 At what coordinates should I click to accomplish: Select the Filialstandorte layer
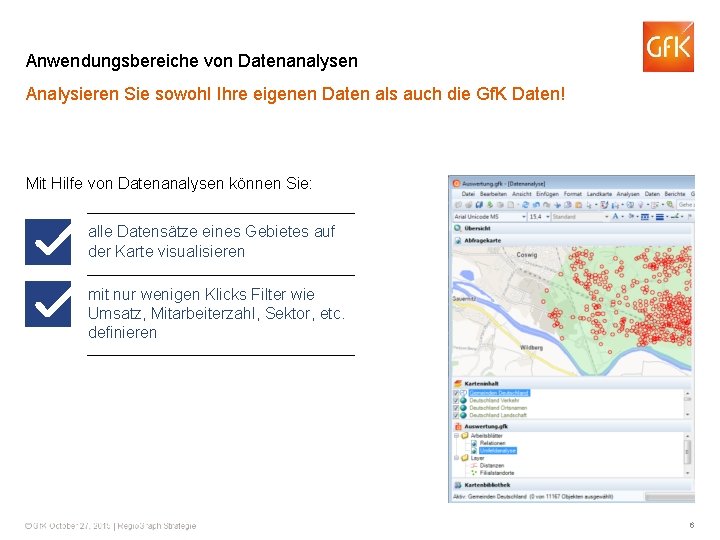point(497,472)
